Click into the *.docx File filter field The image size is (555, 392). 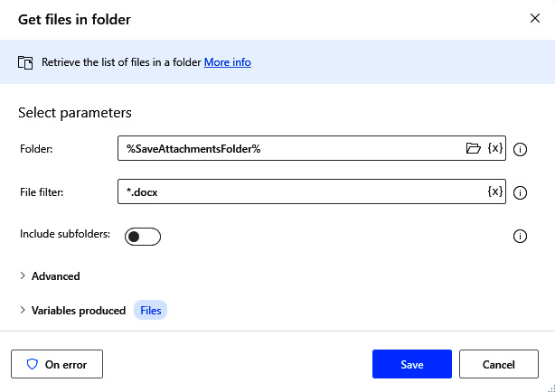301,191
